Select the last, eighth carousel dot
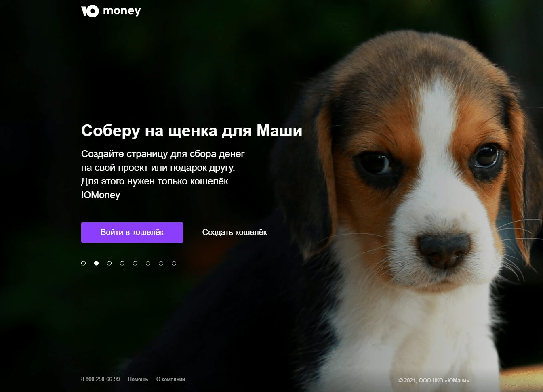Viewport: 543px width, 392px height. (x=174, y=263)
